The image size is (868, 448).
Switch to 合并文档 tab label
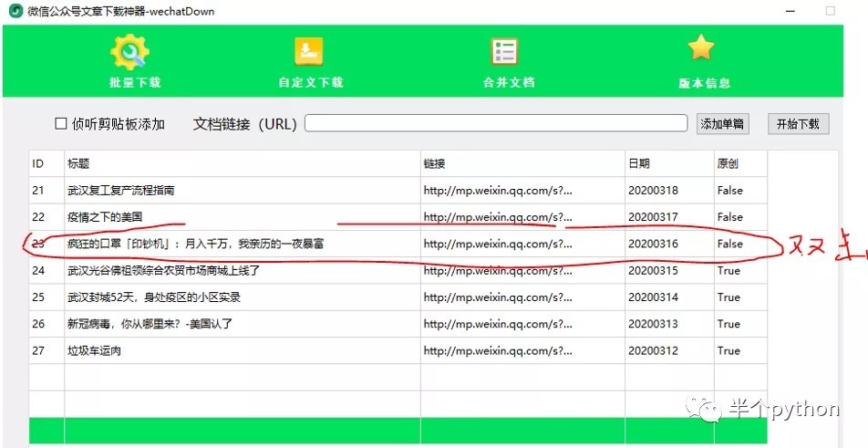[x=509, y=82]
